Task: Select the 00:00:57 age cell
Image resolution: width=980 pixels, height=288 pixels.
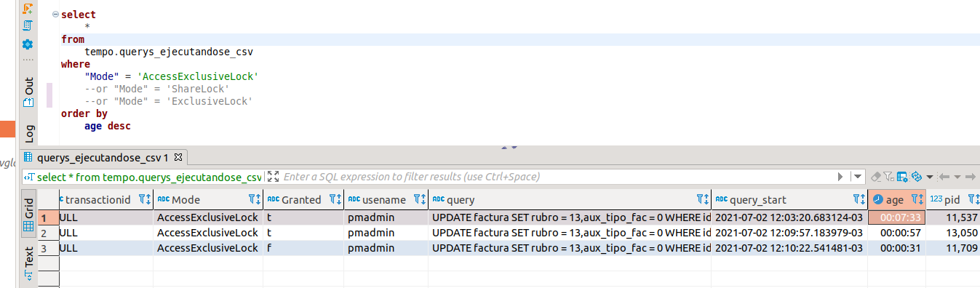Action: coord(896,233)
